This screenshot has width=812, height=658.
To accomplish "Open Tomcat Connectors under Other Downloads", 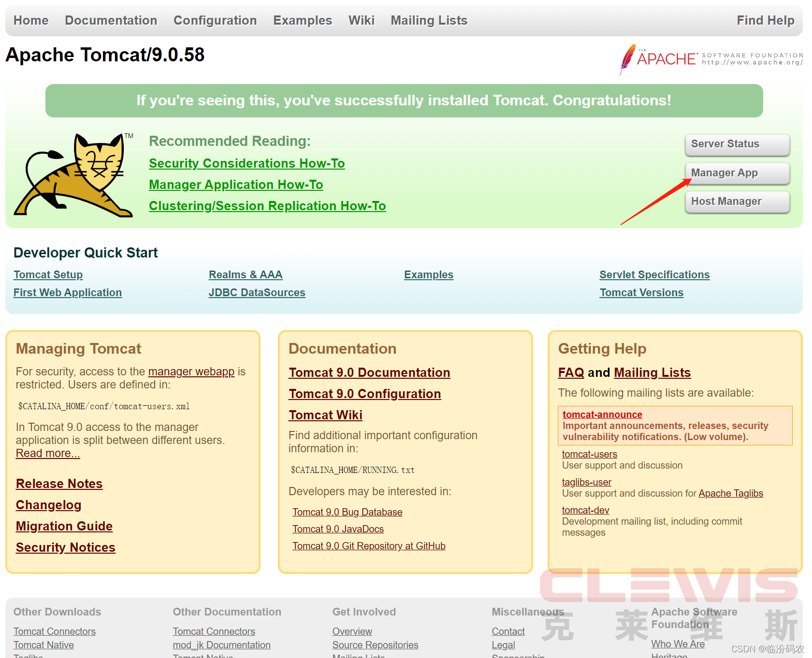I will click(x=55, y=631).
